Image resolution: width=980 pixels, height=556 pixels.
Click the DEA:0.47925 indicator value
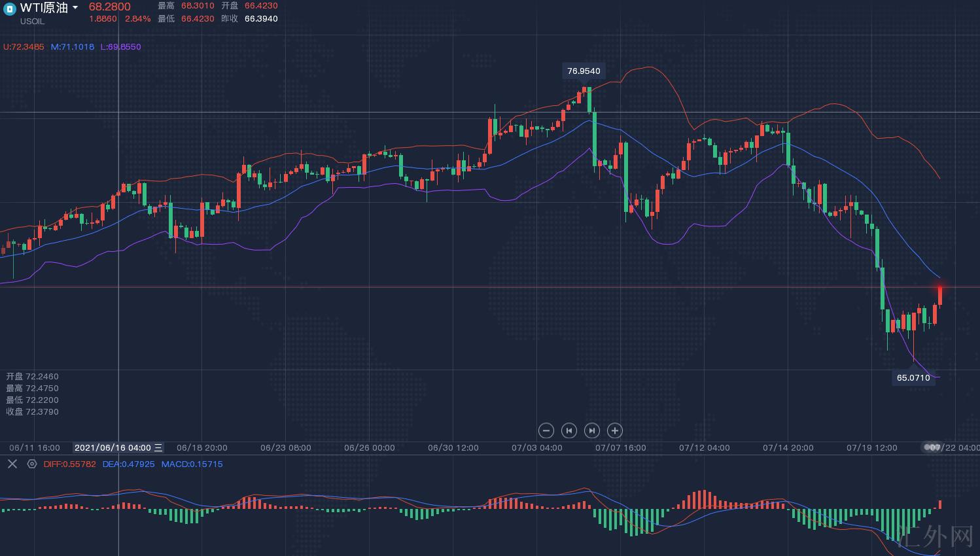tap(128, 464)
